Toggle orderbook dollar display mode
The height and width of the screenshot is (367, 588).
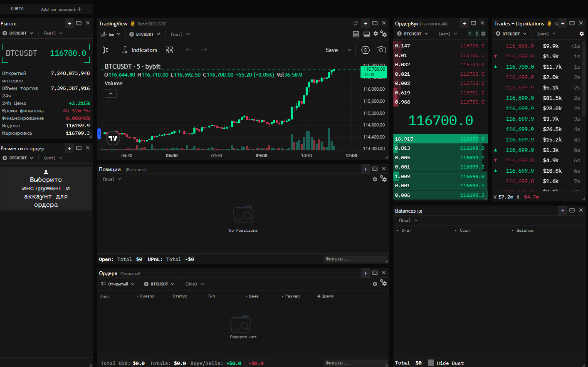click(x=477, y=34)
